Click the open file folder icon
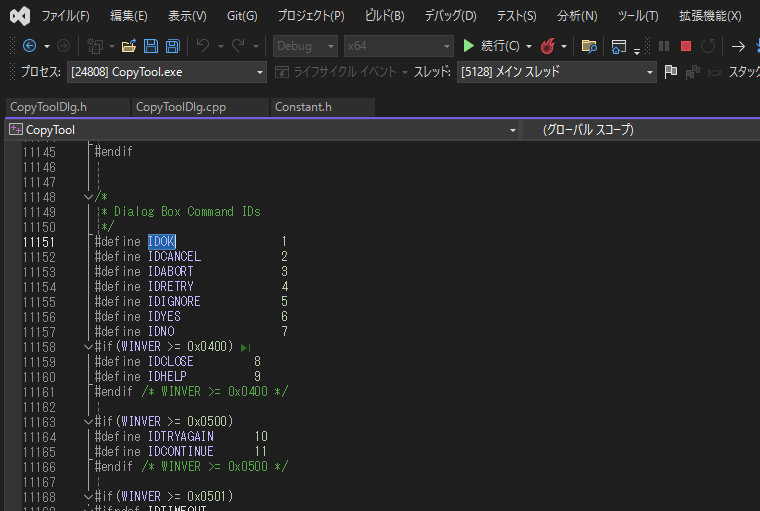Screen dimensions: 760x511 [x=128, y=46]
